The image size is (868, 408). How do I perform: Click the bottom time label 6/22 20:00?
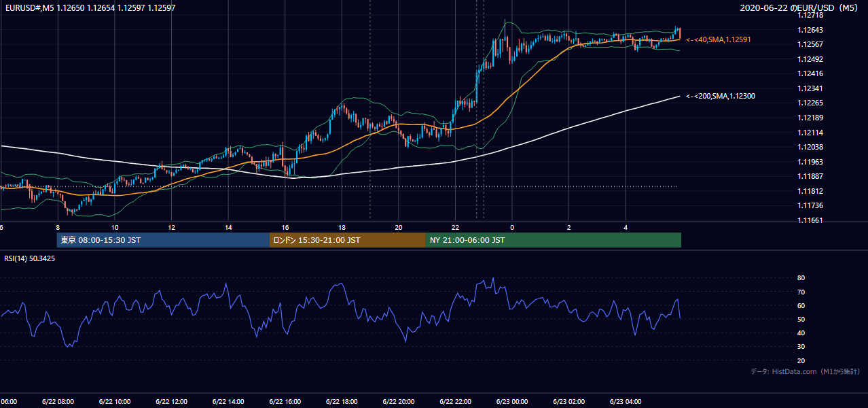398,402
